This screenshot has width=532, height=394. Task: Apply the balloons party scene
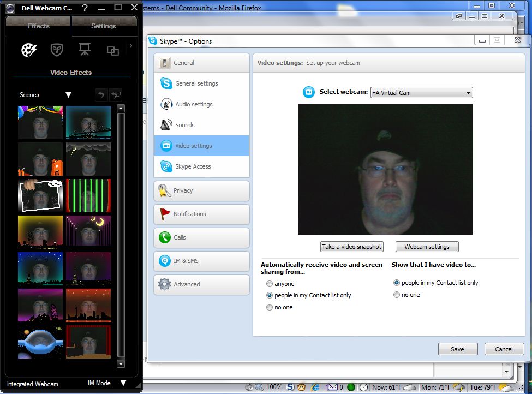point(40,122)
